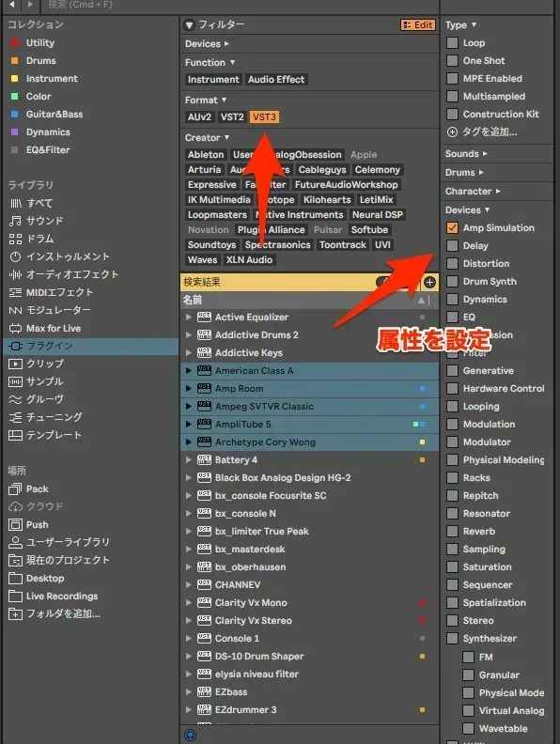Click the search field (検索)

[238, 5]
